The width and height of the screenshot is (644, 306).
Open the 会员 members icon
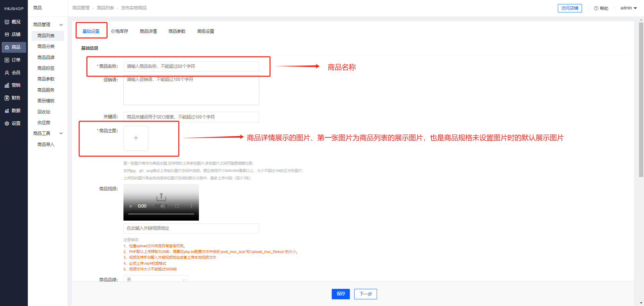click(x=7, y=73)
